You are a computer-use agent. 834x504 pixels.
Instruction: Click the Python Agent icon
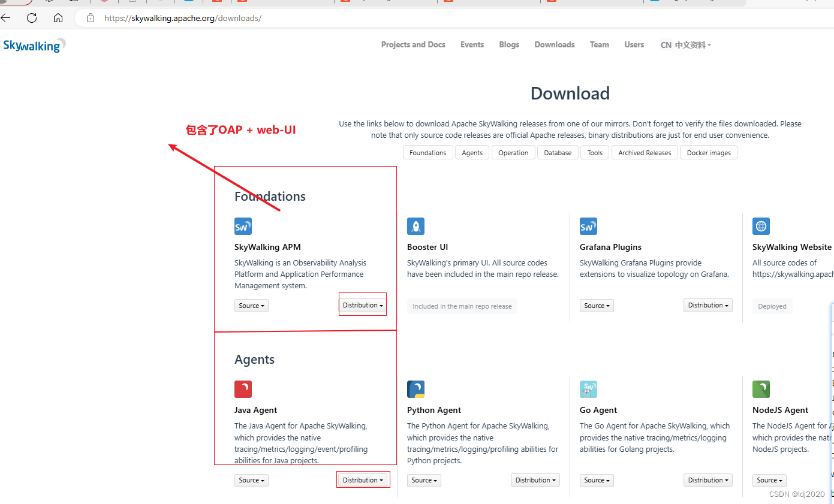pyautogui.click(x=416, y=389)
